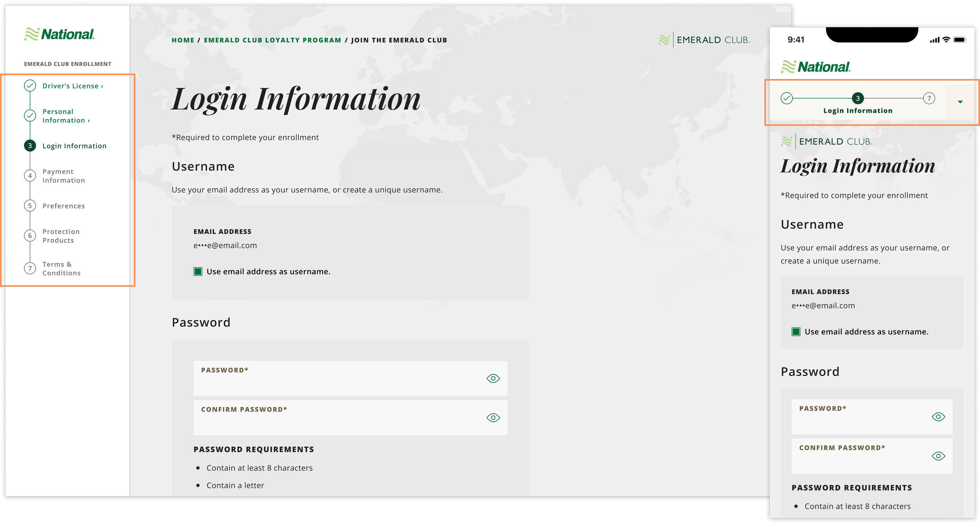Go to the Home breadcrumb

(x=183, y=40)
